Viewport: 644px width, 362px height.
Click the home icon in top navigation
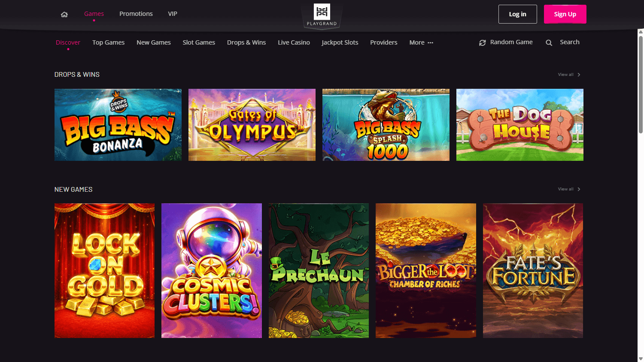pos(64,14)
